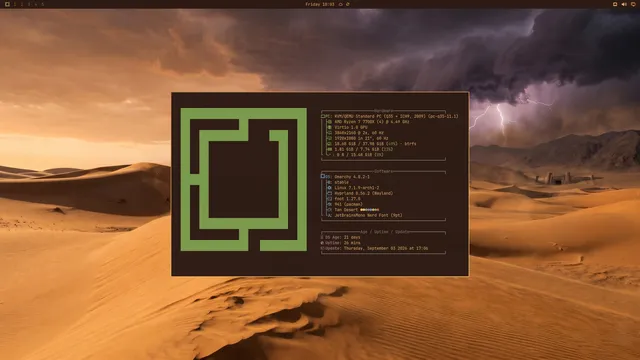This screenshot has height=360, width=640.
Task: Click the memory icon beside '7.74 GiB'
Action: click(x=329, y=149)
